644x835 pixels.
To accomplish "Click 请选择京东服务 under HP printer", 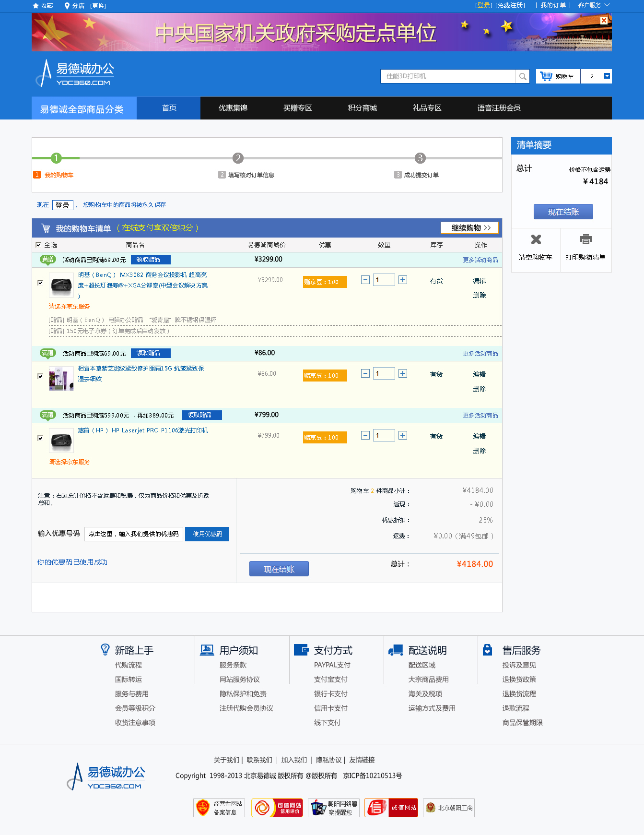I will [x=70, y=462].
